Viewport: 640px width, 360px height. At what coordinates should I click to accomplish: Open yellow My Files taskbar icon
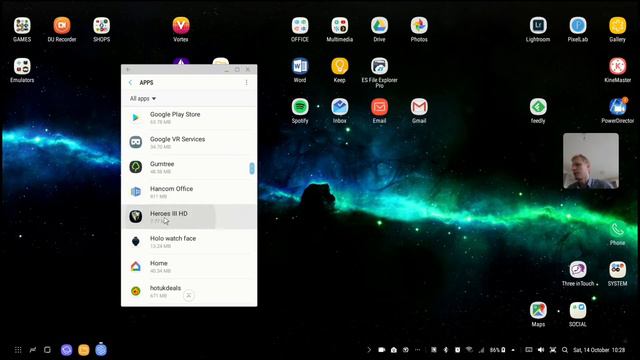coord(84,350)
